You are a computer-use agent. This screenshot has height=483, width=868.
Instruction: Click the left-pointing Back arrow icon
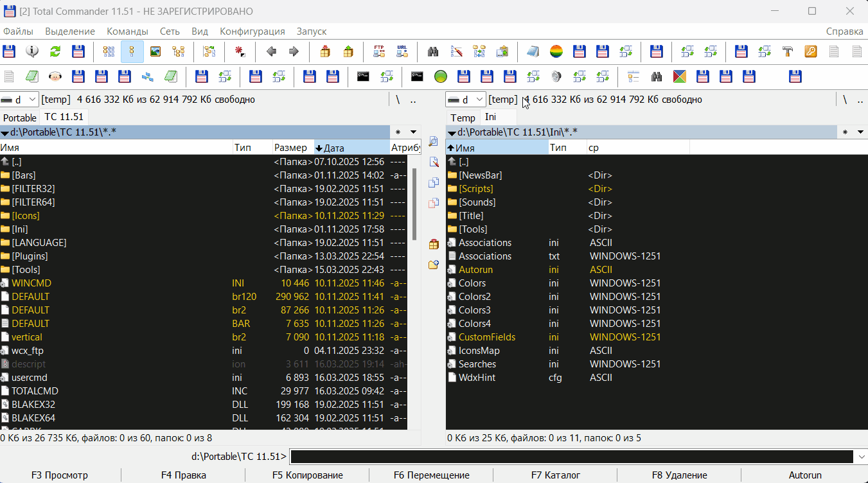tap(271, 51)
